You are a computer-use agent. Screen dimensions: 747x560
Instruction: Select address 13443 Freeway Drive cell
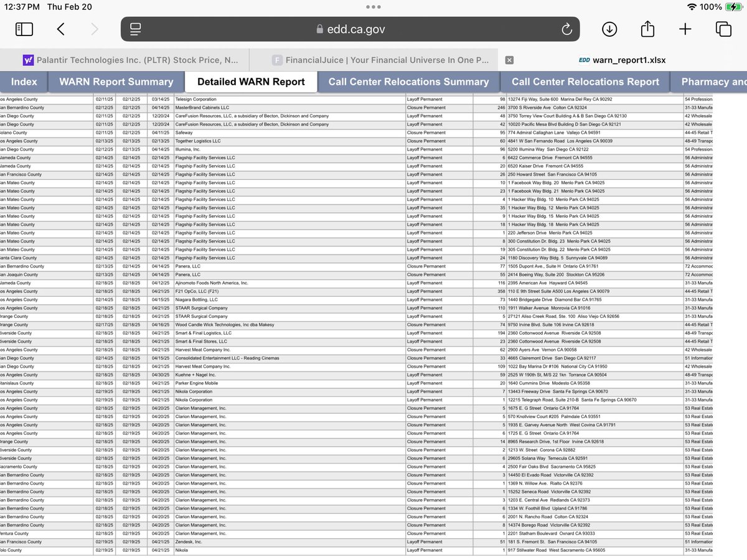[594, 391]
